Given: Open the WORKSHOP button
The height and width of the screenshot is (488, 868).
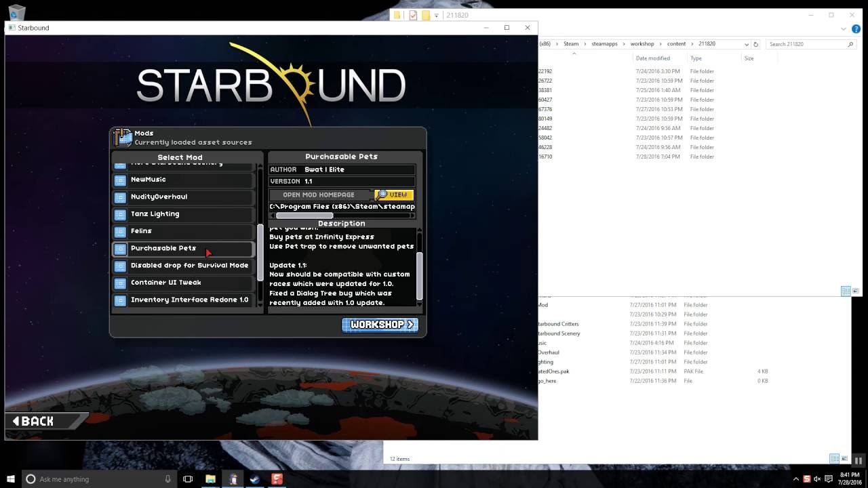Looking at the screenshot, I should tap(380, 325).
